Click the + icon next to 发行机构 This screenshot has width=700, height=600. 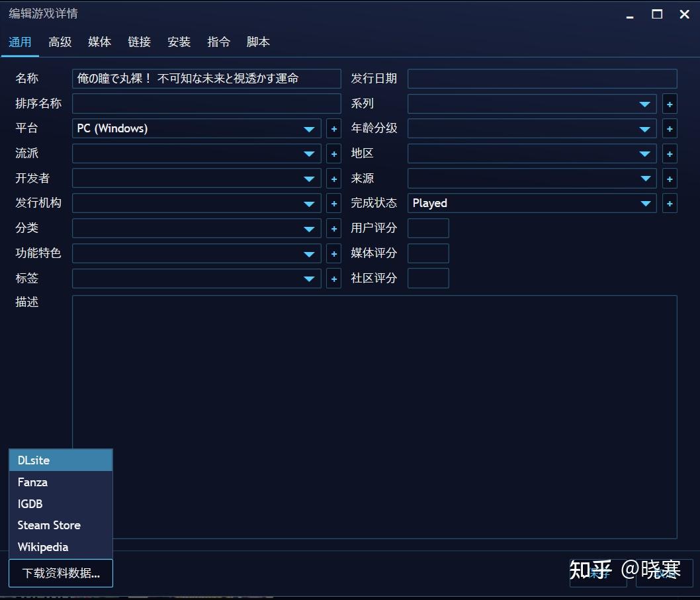333,203
